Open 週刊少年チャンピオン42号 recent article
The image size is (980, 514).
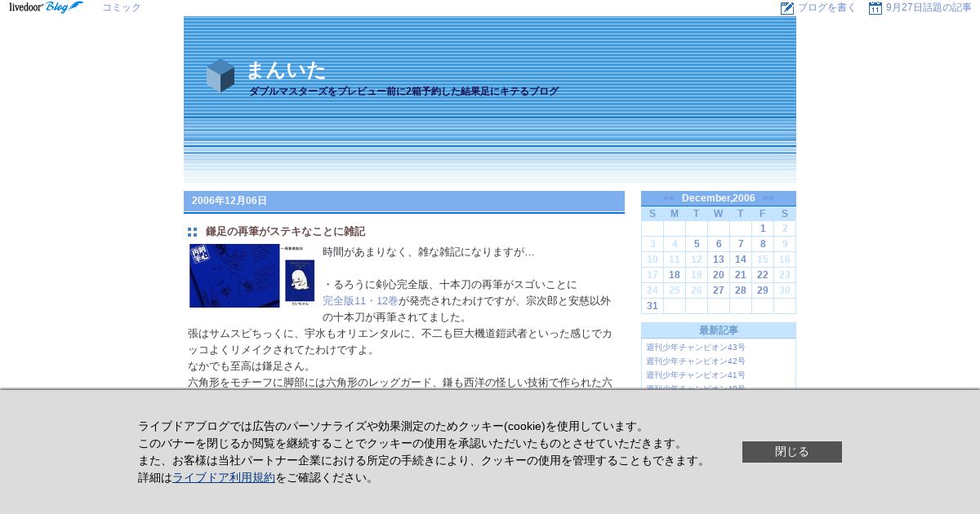696,361
